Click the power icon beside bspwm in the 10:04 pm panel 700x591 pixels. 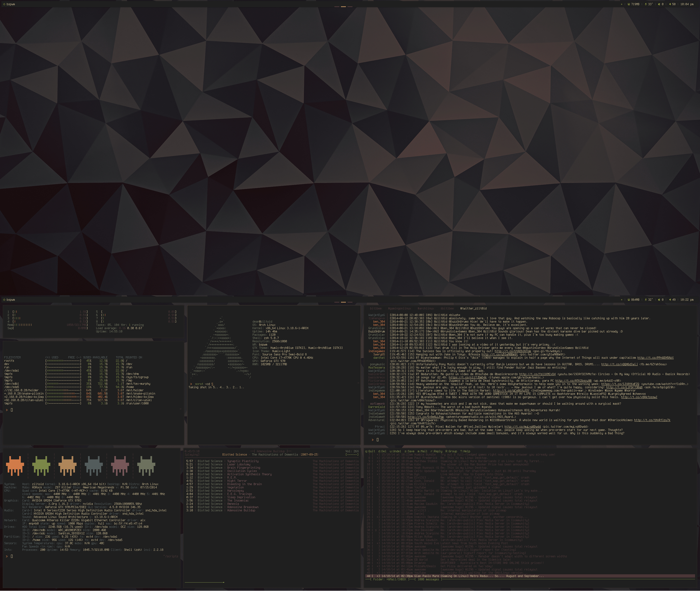pyautogui.click(x=4, y=4)
